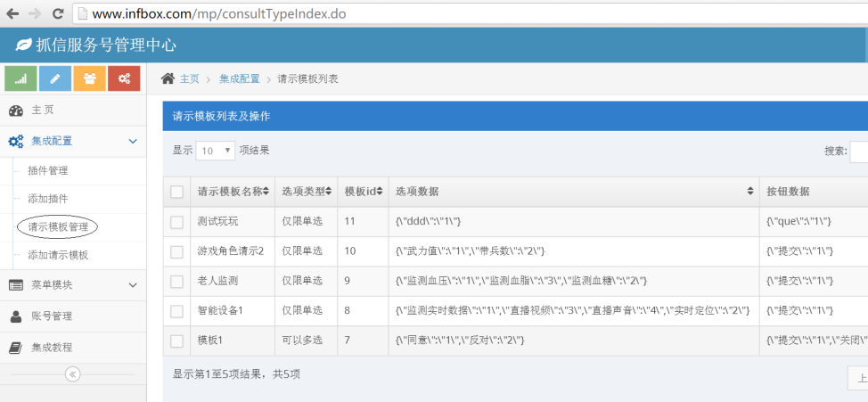Click the blue pencil edit icon button
868x402 pixels.
click(x=55, y=78)
